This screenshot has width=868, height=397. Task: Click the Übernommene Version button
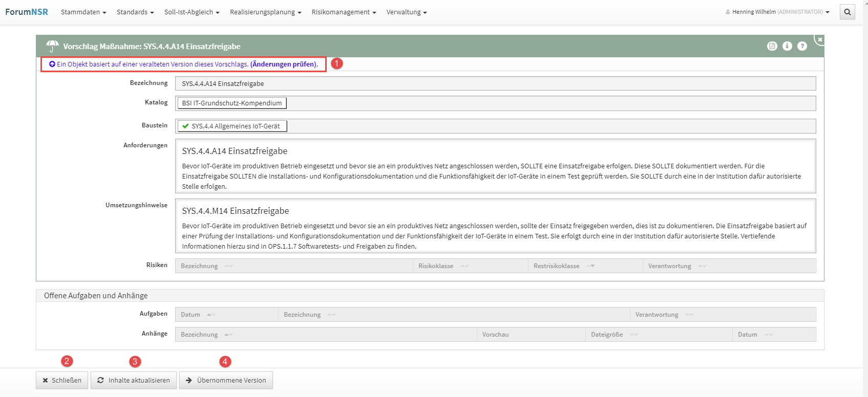click(226, 380)
